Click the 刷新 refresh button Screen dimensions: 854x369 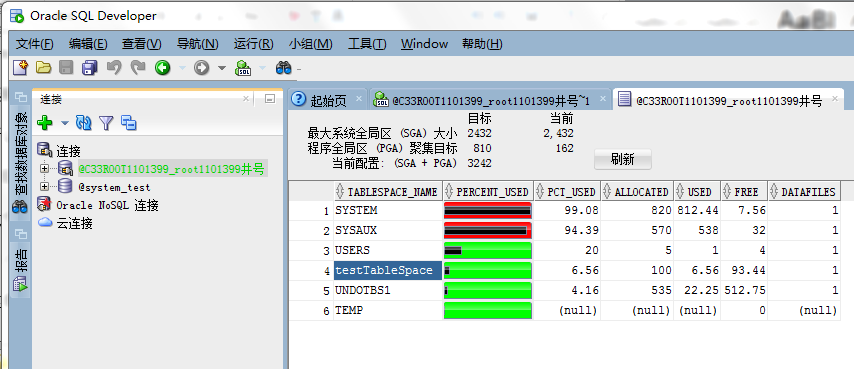[623, 159]
